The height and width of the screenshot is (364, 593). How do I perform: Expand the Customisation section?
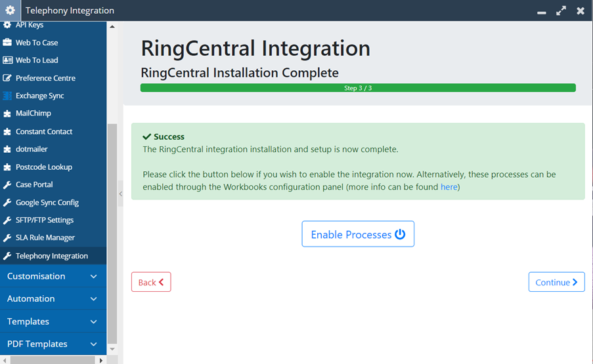point(53,276)
